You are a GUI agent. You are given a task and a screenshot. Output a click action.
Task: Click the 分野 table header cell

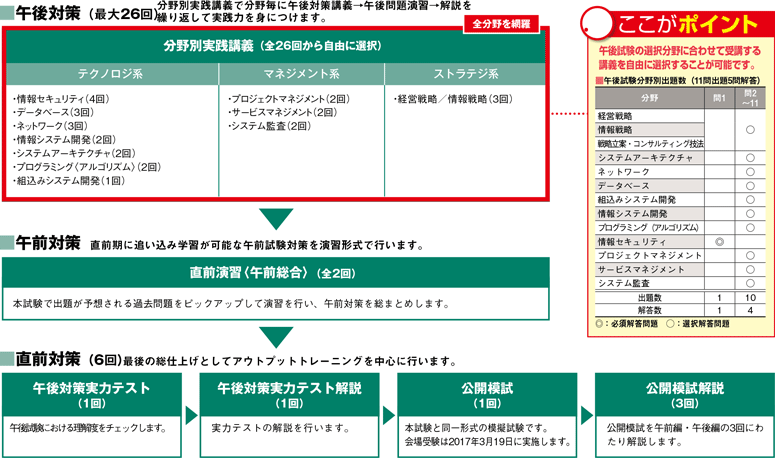649,97
